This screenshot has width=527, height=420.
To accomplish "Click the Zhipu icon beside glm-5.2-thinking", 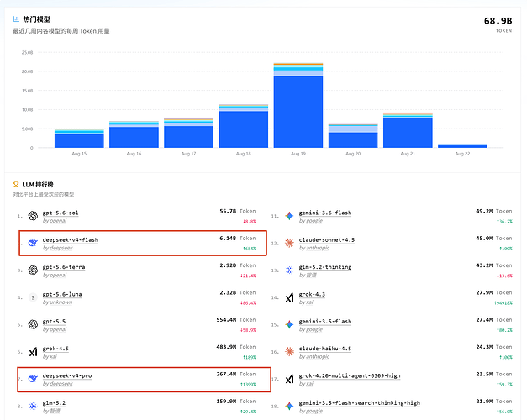I will (289, 270).
